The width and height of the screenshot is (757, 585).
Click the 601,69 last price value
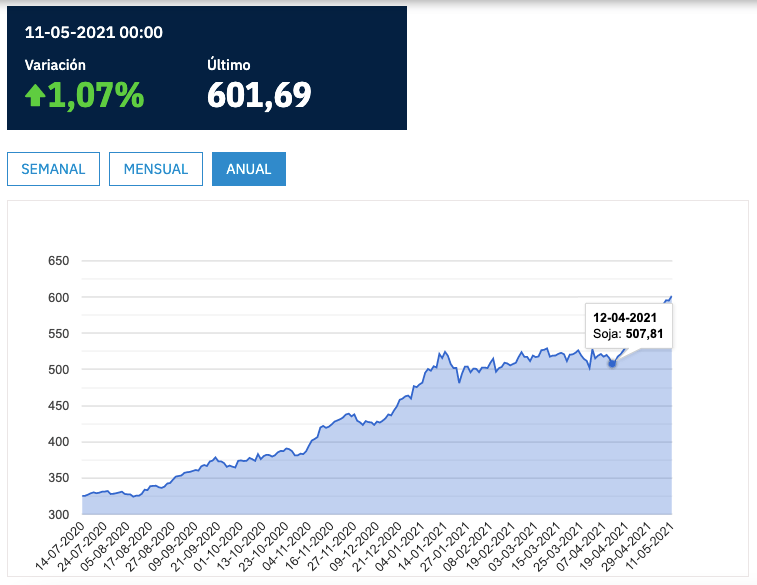click(x=259, y=95)
